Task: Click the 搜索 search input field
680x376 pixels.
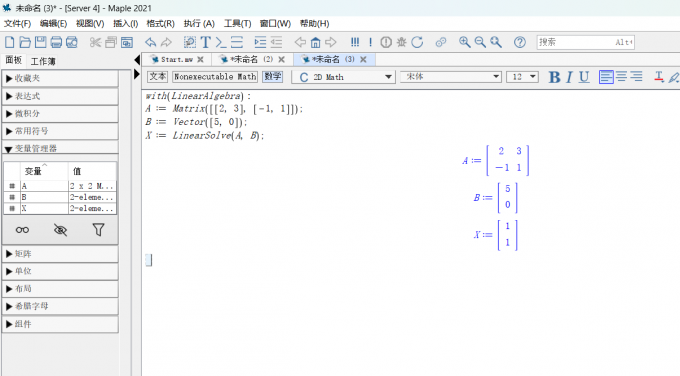Action: pos(585,42)
